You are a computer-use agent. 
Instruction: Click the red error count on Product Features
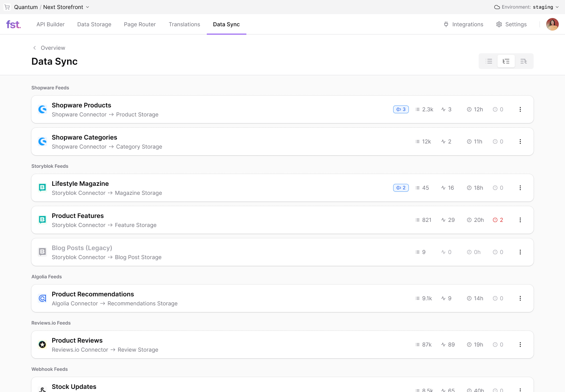[x=498, y=220]
